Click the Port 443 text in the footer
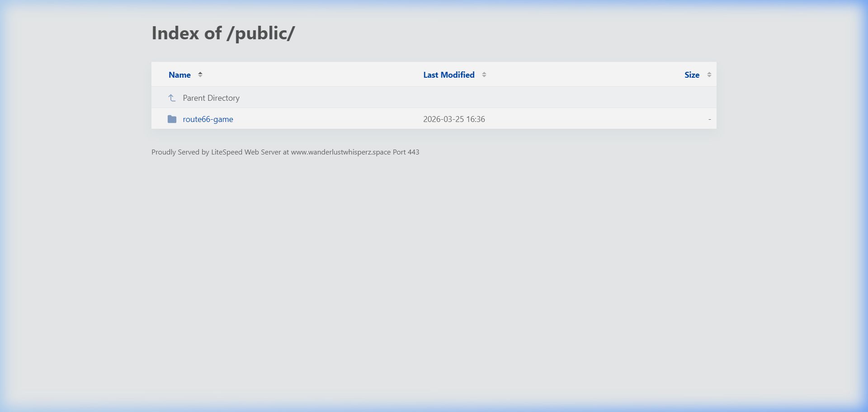 coord(406,152)
